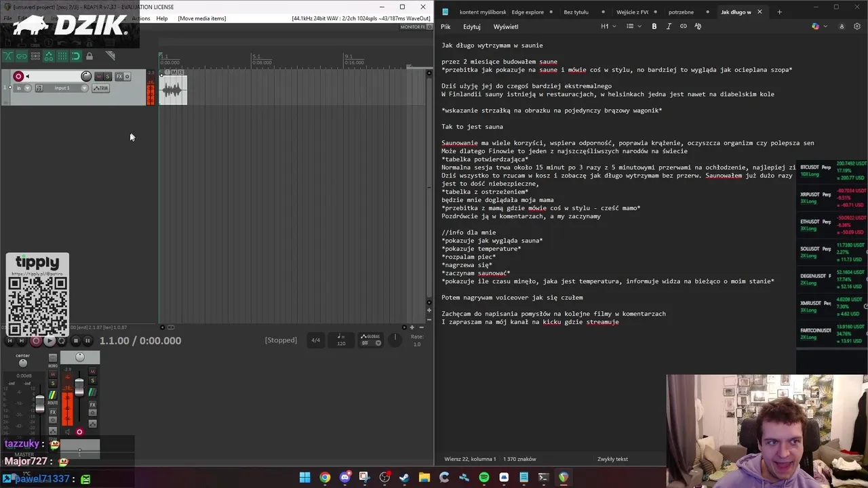Image resolution: width=868 pixels, height=488 pixels.
Task: Toggle snap magnet icon in REAPER toolbar
Action: pos(75,56)
